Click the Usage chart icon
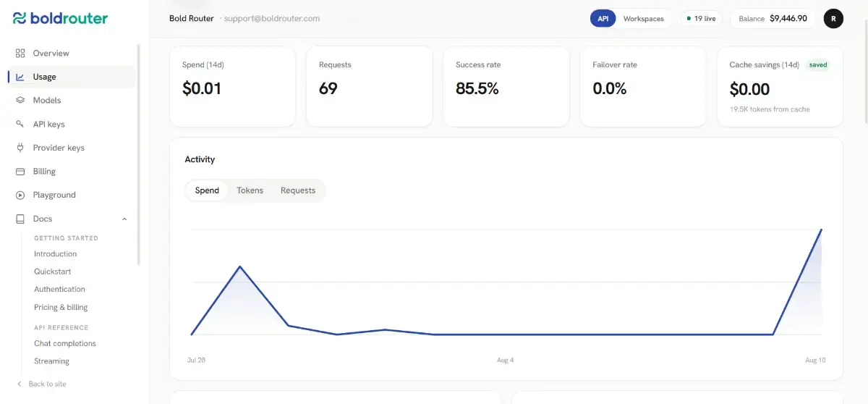Image resolution: width=868 pixels, height=404 pixels. point(20,77)
